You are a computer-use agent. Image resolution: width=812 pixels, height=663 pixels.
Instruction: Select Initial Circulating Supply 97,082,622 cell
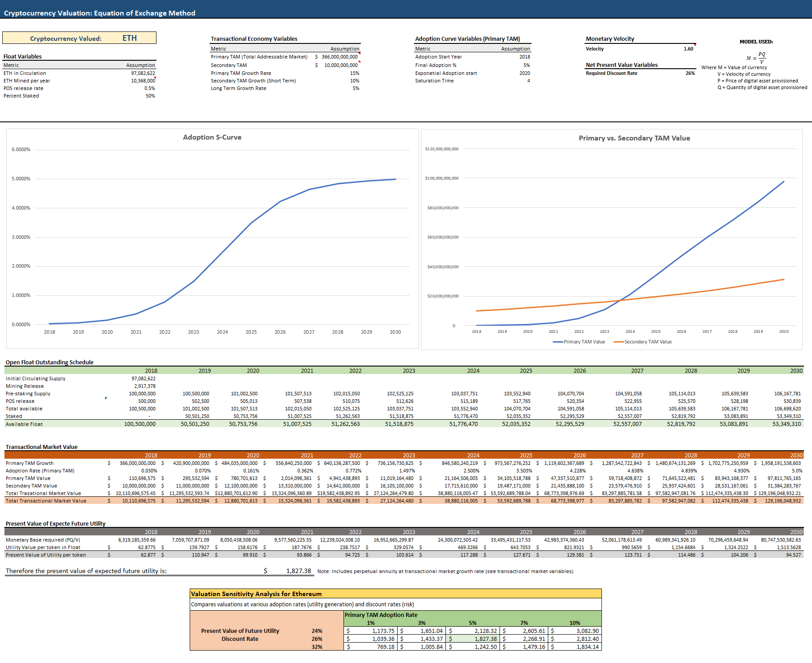click(x=143, y=378)
